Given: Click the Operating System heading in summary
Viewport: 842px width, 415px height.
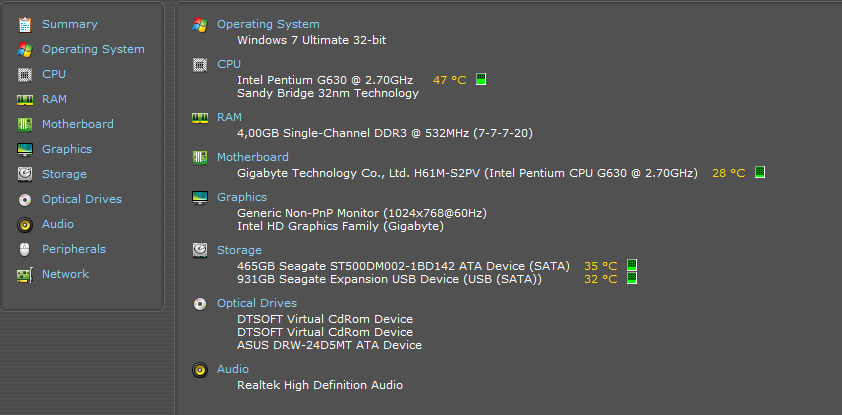Looking at the screenshot, I should 268,24.
